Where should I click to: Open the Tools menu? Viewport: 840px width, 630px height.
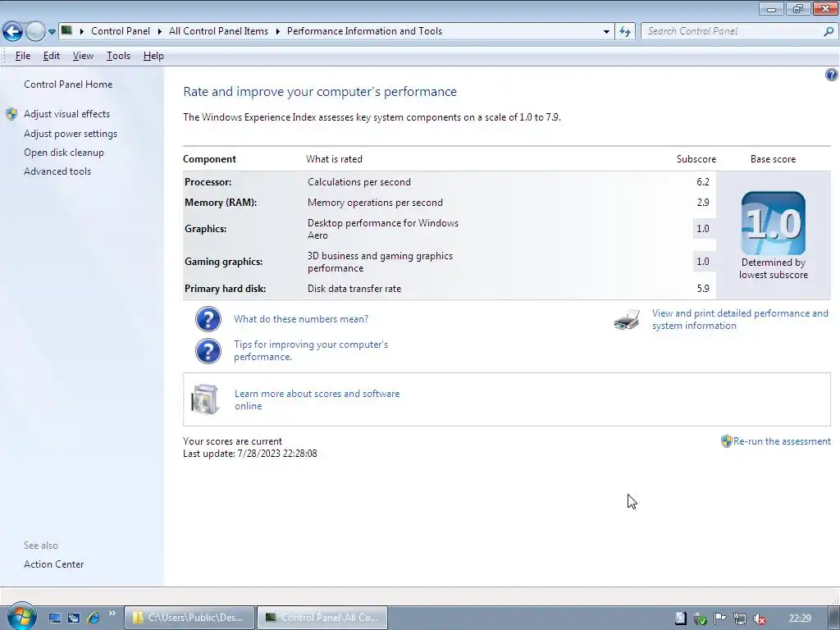(118, 56)
